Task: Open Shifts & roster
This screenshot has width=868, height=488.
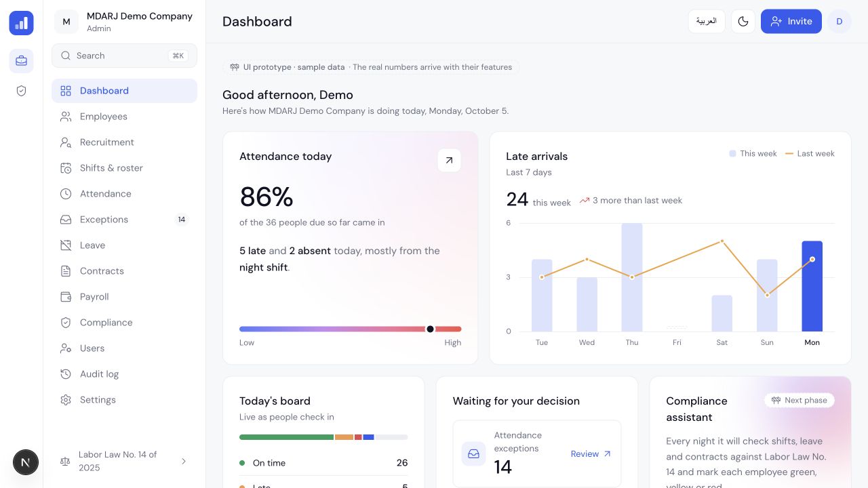Action: pos(124,168)
